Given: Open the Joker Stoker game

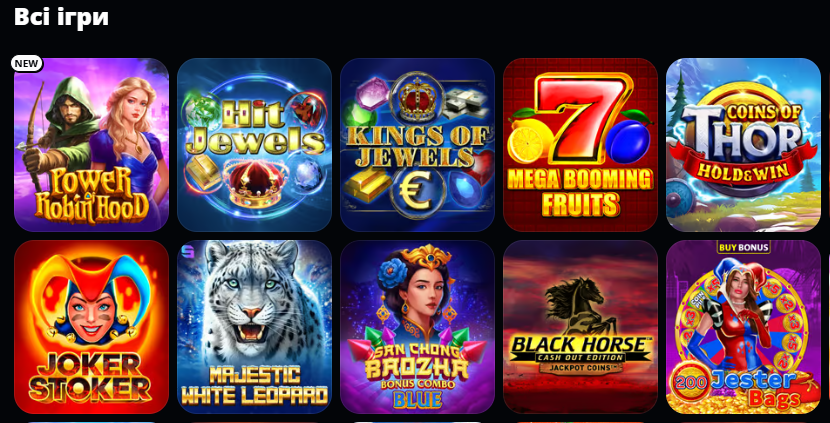Looking at the screenshot, I should (x=92, y=327).
